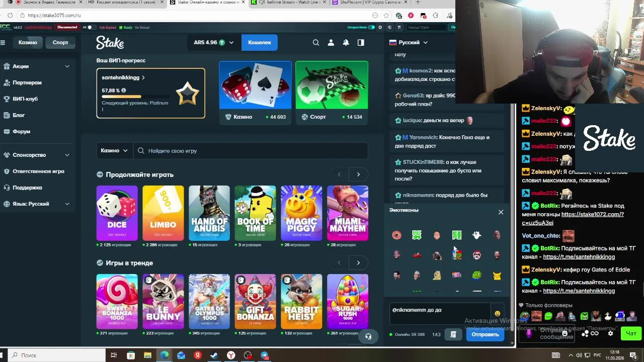Click the green Чат button
644x362 pixels.
coord(631,333)
